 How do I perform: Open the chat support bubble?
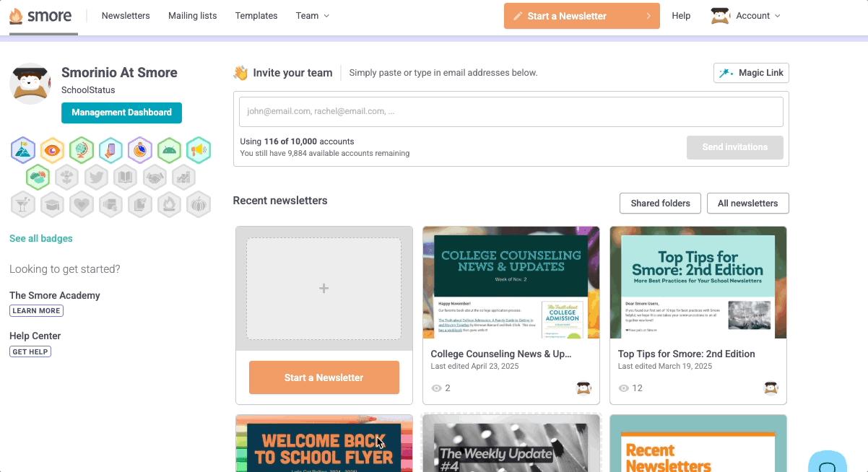pyautogui.click(x=828, y=462)
